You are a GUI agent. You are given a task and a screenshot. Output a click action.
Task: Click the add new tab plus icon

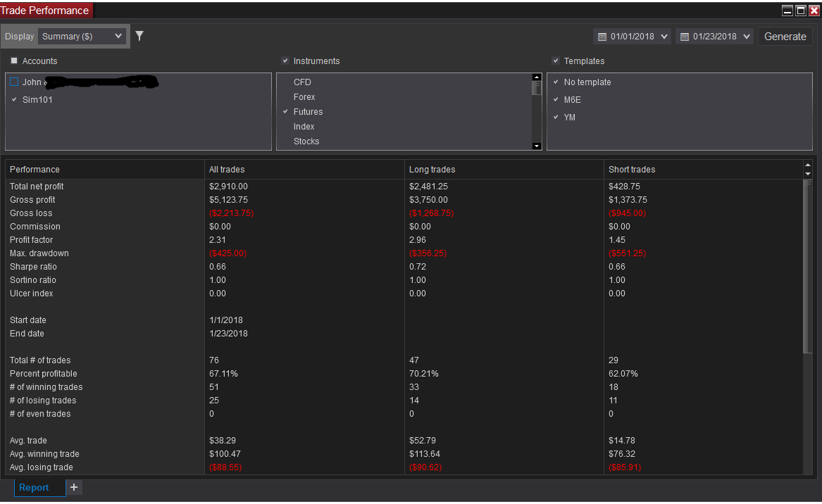pos(74,487)
